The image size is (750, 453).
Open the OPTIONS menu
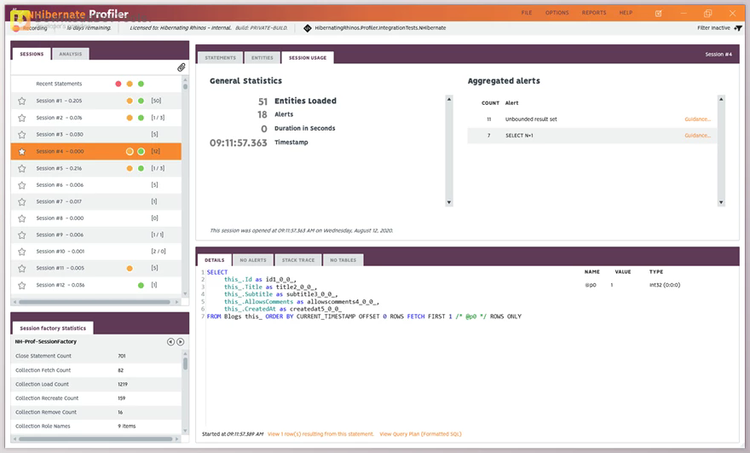(557, 13)
